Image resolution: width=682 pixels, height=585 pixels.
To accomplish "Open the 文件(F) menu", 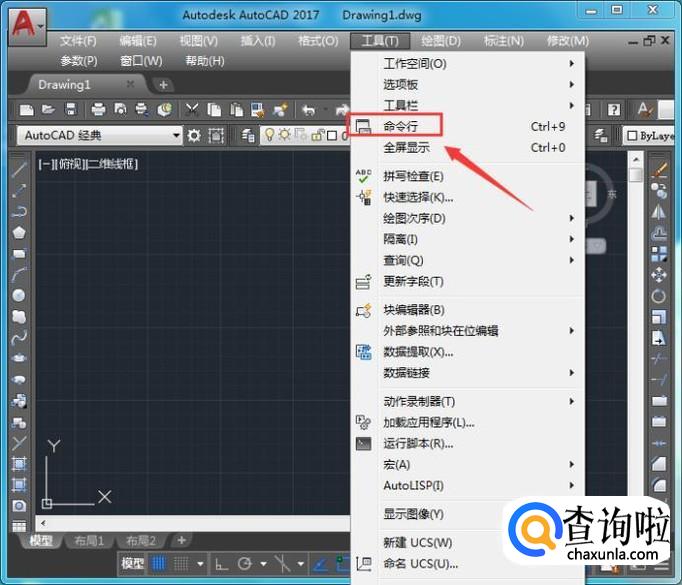I will click(x=78, y=41).
